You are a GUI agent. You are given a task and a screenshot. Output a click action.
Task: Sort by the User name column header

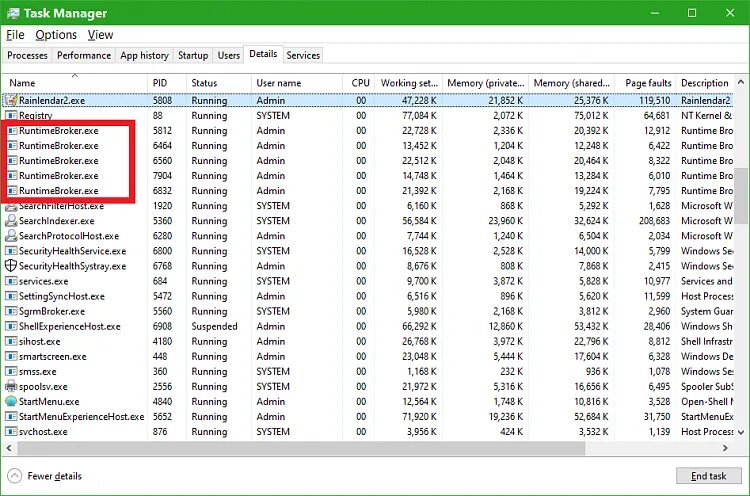click(297, 83)
